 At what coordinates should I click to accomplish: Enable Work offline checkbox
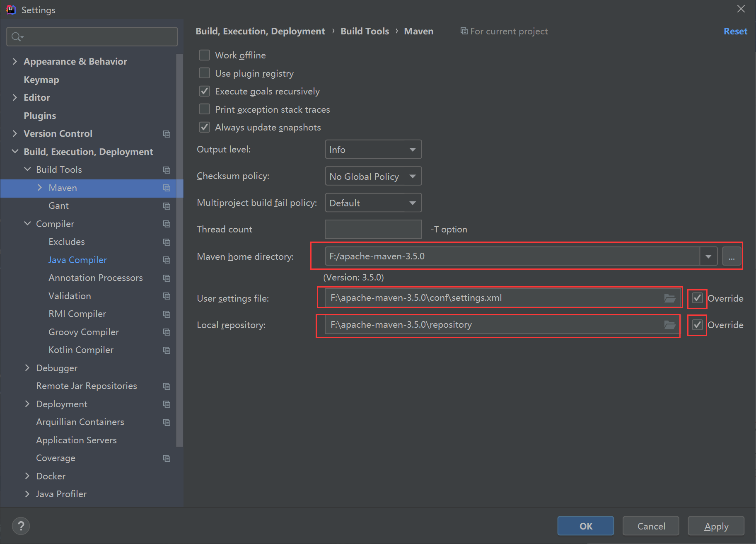click(204, 55)
